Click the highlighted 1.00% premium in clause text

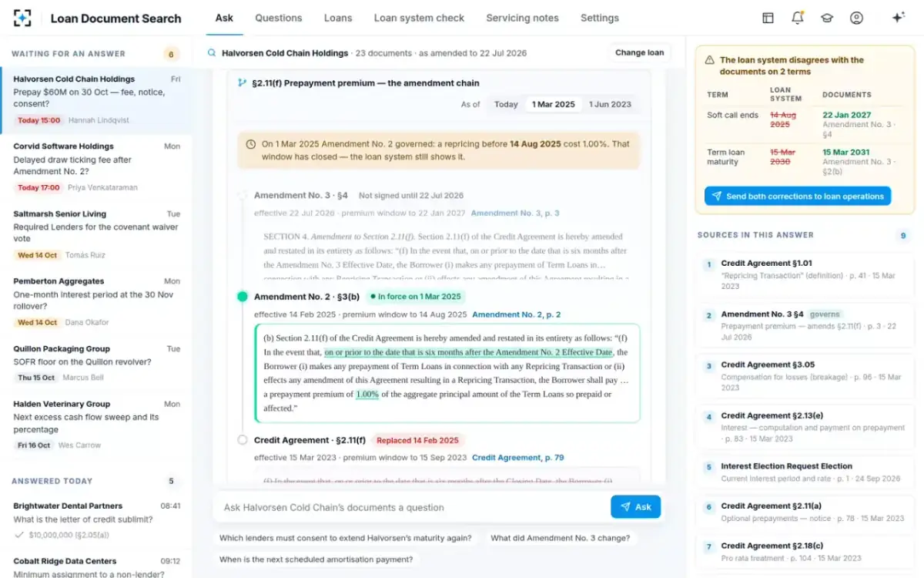(367, 394)
